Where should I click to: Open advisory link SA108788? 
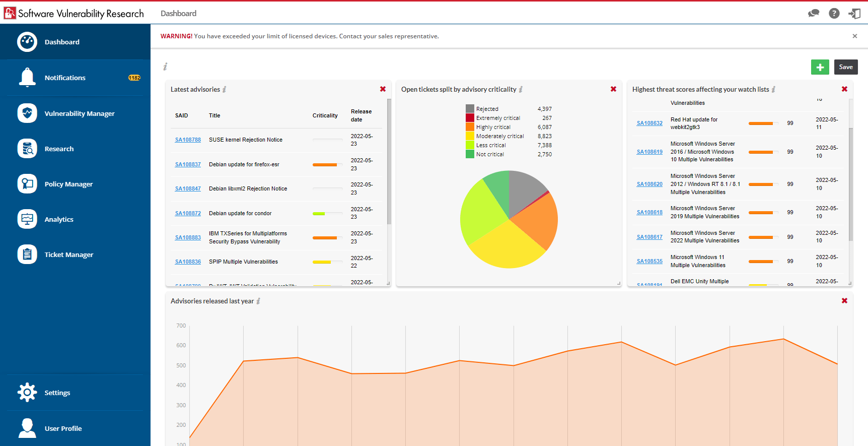point(188,140)
